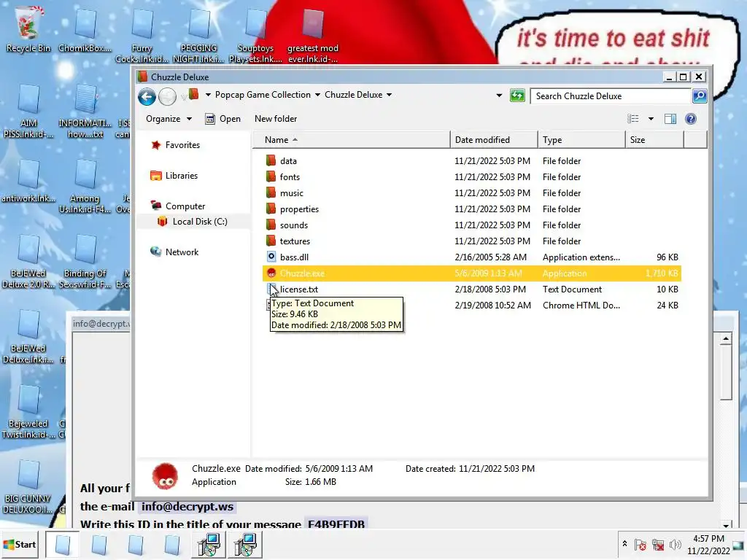Select the properties folder icon

pos(271,209)
